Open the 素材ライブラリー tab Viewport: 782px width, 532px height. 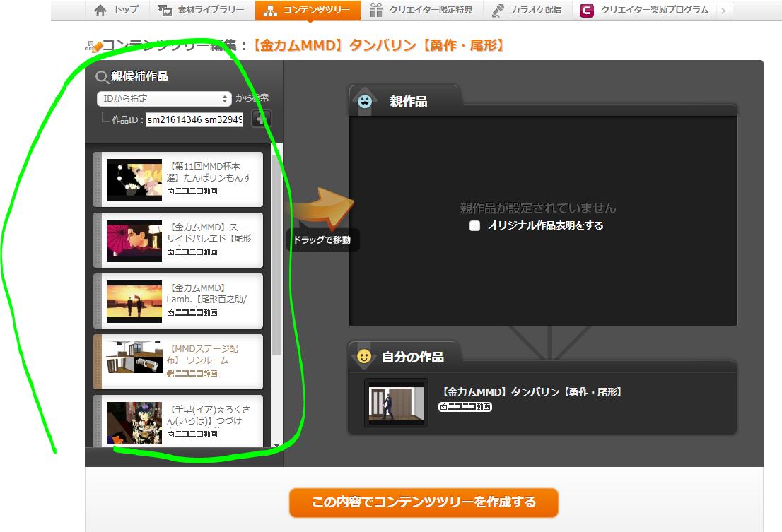click(x=202, y=10)
